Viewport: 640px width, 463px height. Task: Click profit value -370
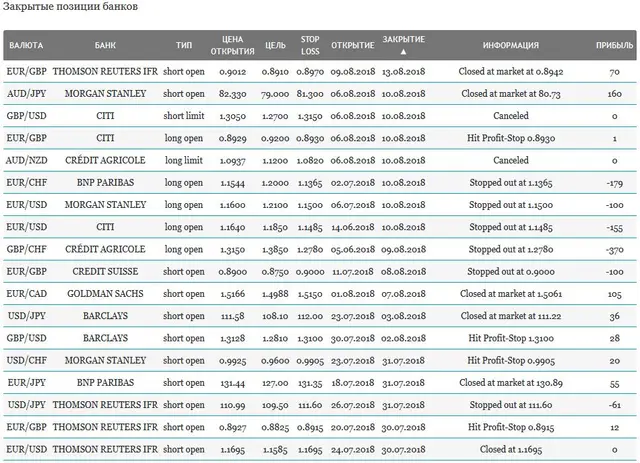pos(614,250)
